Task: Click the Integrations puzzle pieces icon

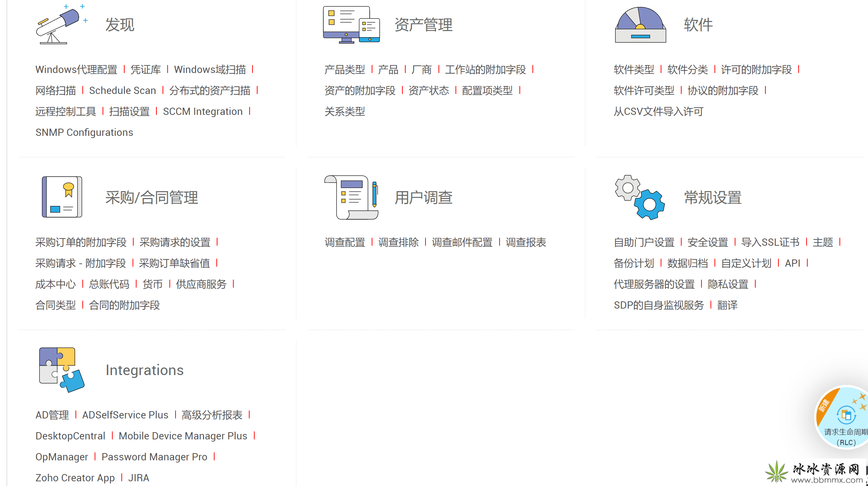Action: (62, 370)
